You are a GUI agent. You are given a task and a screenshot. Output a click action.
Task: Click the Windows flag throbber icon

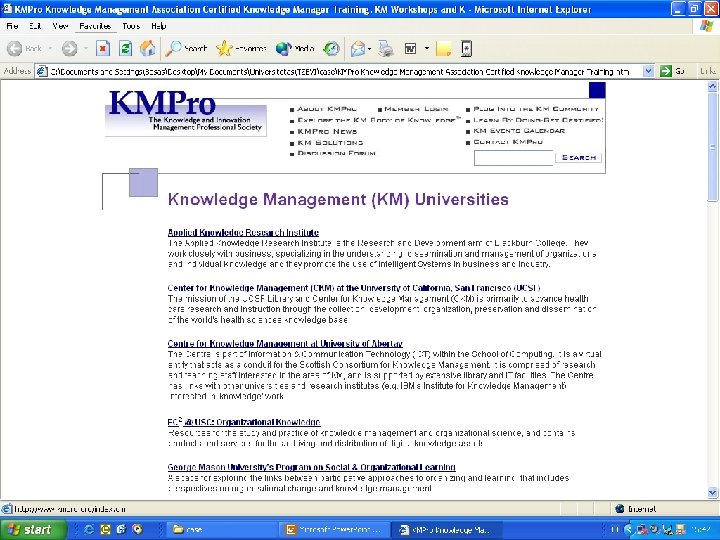[706, 26]
